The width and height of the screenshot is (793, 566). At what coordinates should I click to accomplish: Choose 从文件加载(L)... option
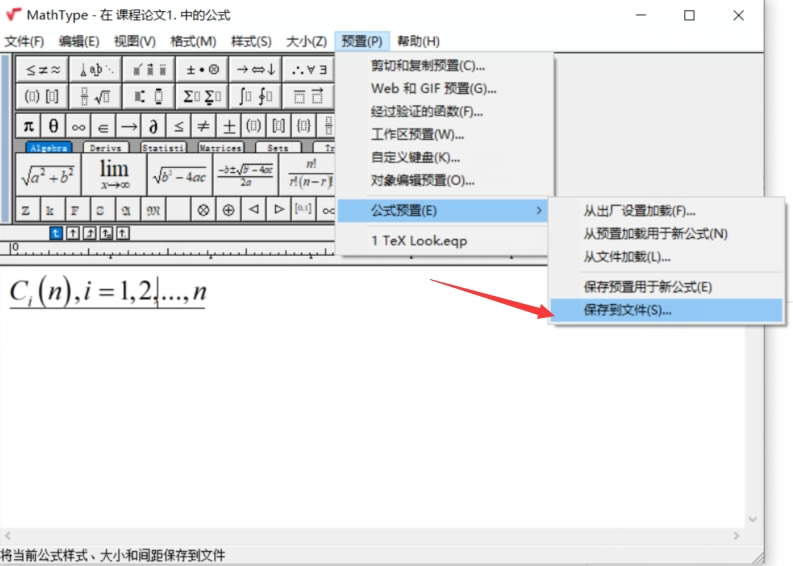[x=667, y=257]
